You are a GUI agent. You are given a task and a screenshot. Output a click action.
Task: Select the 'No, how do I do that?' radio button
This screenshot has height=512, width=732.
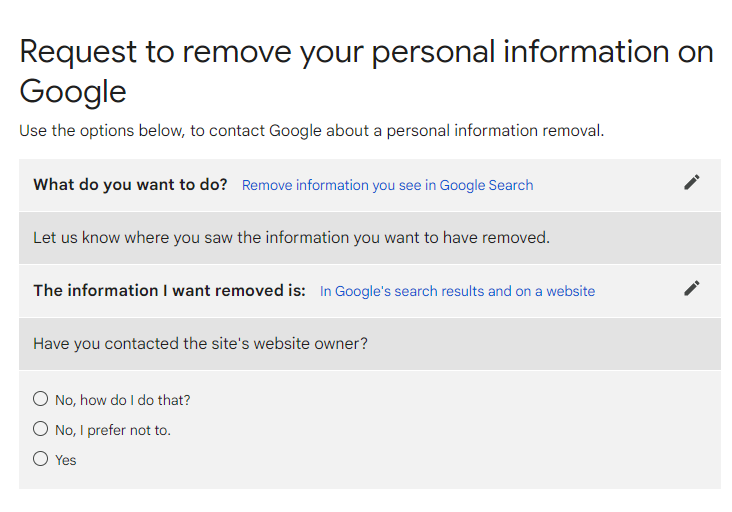pyautogui.click(x=40, y=399)
